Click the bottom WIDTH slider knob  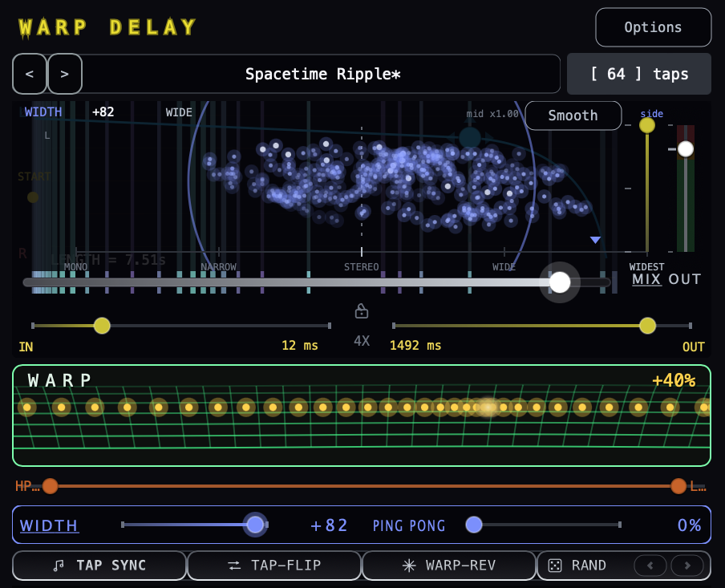255,525
